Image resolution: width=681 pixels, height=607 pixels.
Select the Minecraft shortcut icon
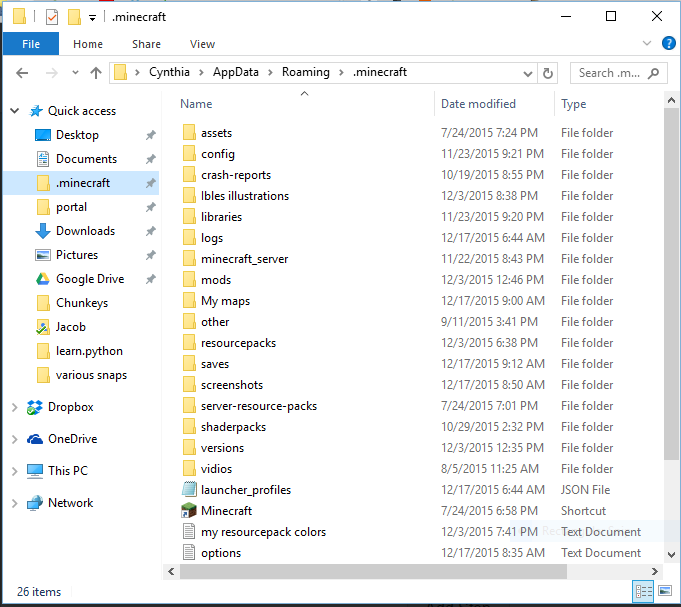point(189,511)
